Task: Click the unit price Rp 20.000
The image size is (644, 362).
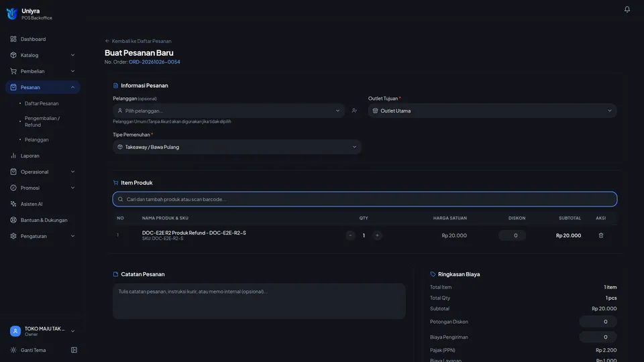Action: [x=454, y=235]
